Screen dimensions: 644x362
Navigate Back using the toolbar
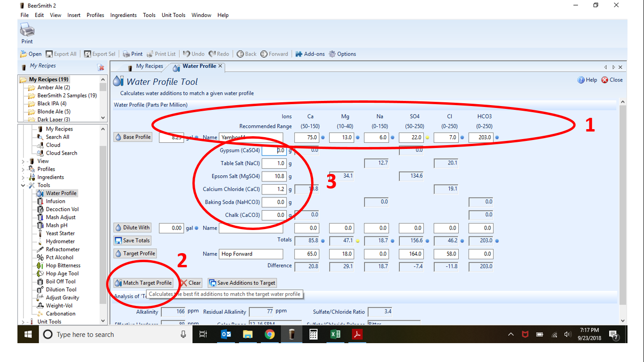247,54
